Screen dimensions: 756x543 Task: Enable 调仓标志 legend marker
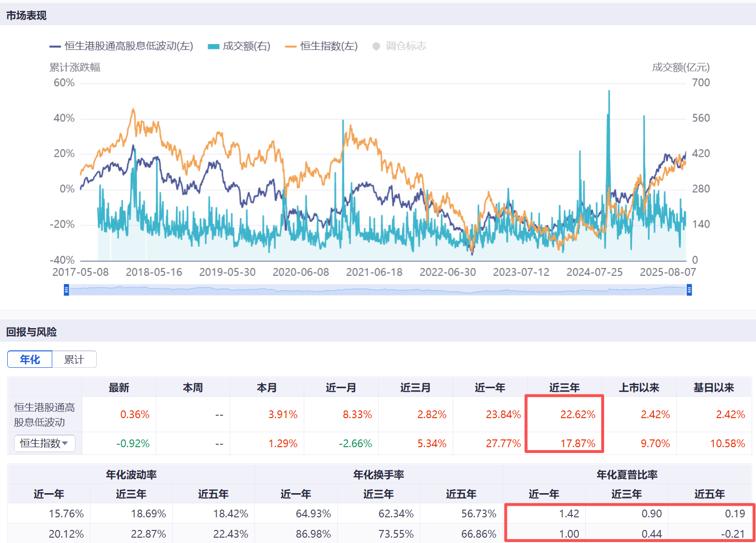[400, 46]
